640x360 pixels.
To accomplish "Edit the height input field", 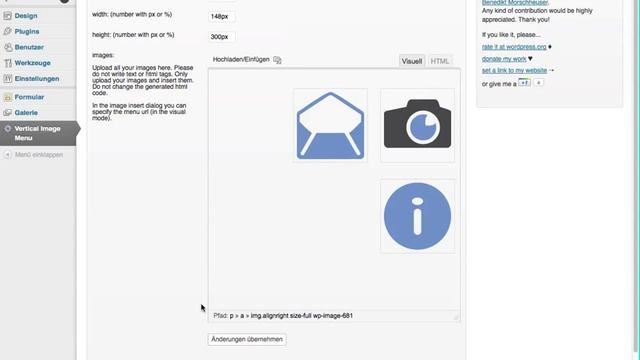I will [222, 37].
